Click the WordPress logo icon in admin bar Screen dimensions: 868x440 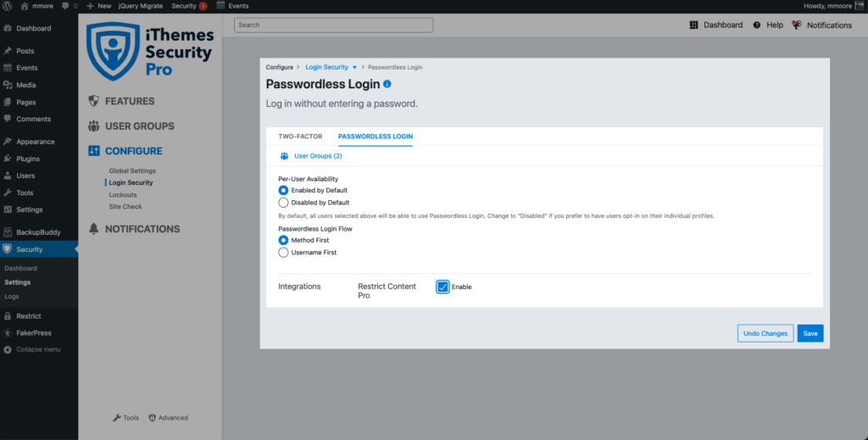click(7, 6)
